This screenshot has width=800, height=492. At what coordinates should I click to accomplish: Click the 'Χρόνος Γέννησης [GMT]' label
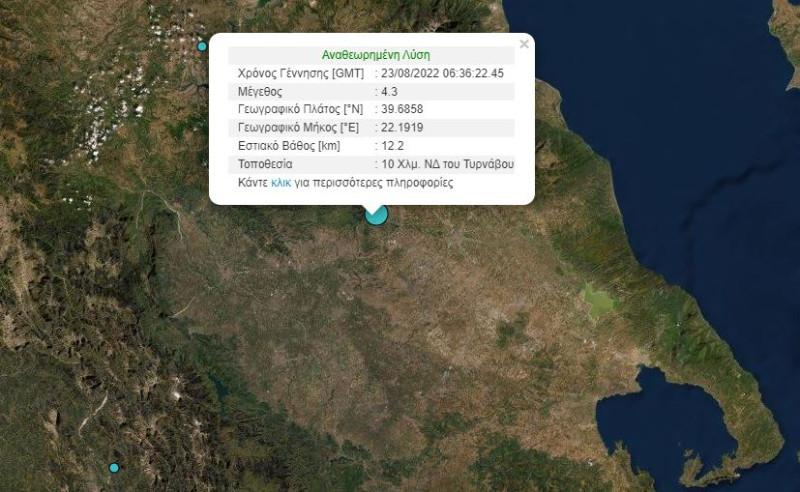tap(298, 74)
